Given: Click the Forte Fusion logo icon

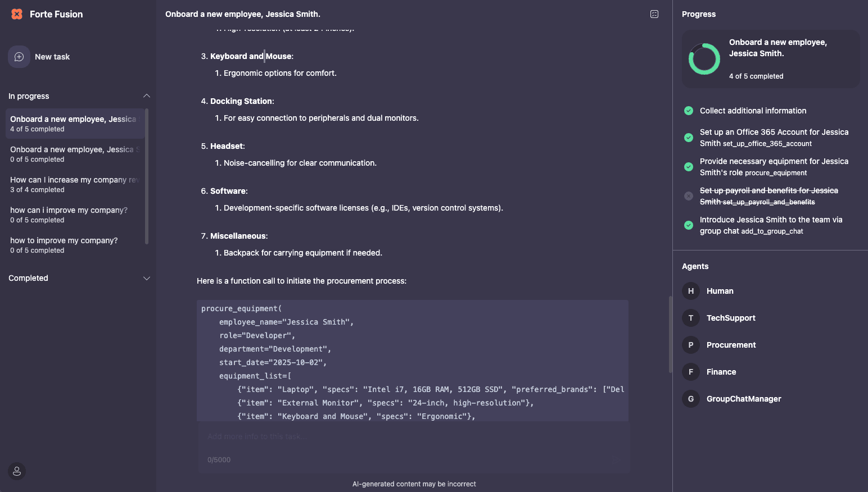Looking at the screenshot, I should point(17,13).
